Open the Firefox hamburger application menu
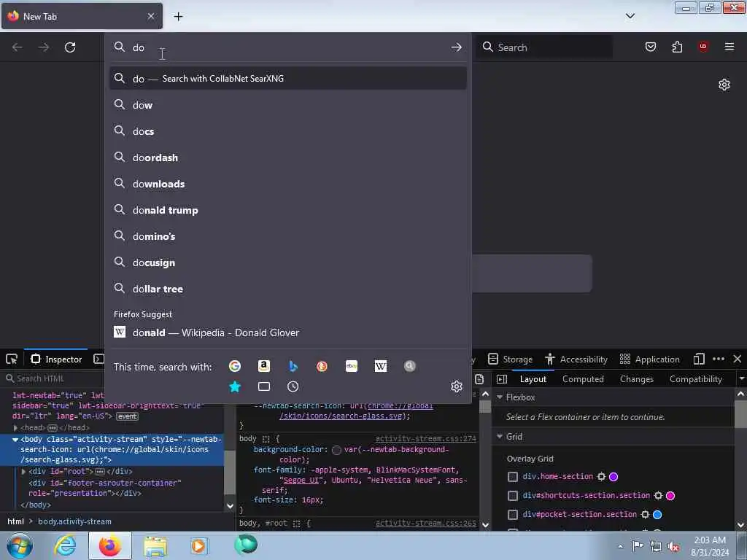This screenshot has height=560, width=747. (729, 47)
